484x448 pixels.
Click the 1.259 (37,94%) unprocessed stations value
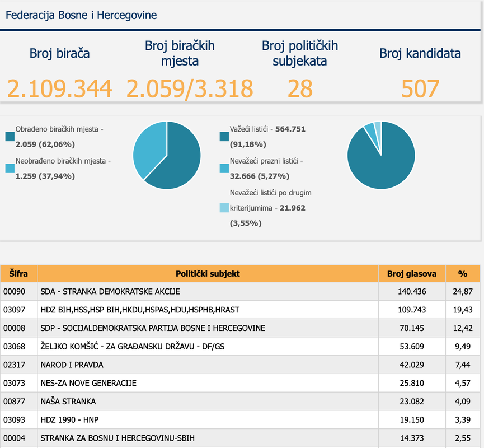point(45,176)
